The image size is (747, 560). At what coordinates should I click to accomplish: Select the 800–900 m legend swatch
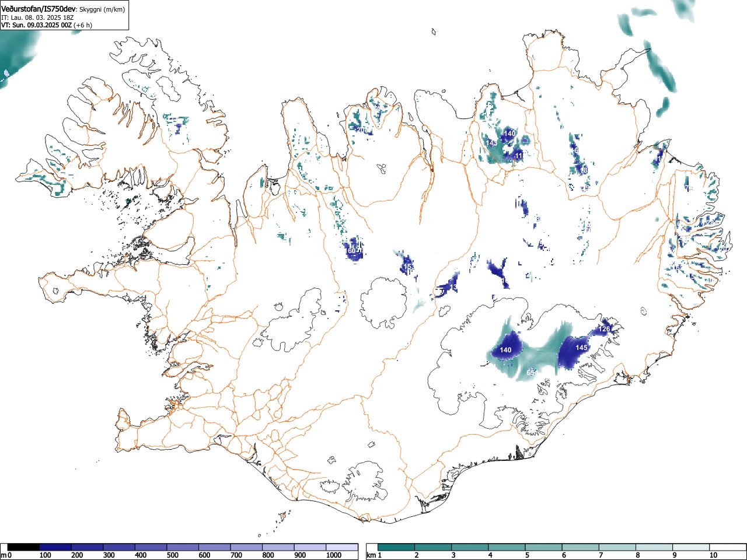coord(278,547)
